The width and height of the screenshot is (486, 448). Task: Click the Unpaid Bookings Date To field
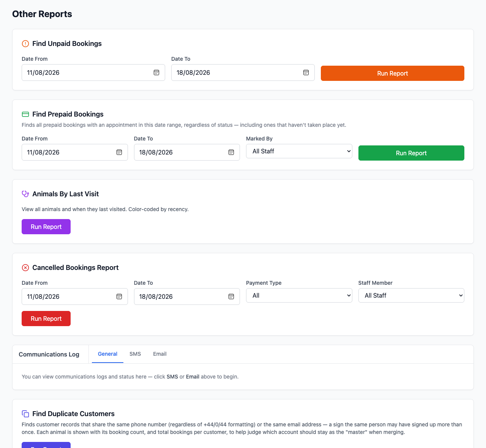(243, 73)
